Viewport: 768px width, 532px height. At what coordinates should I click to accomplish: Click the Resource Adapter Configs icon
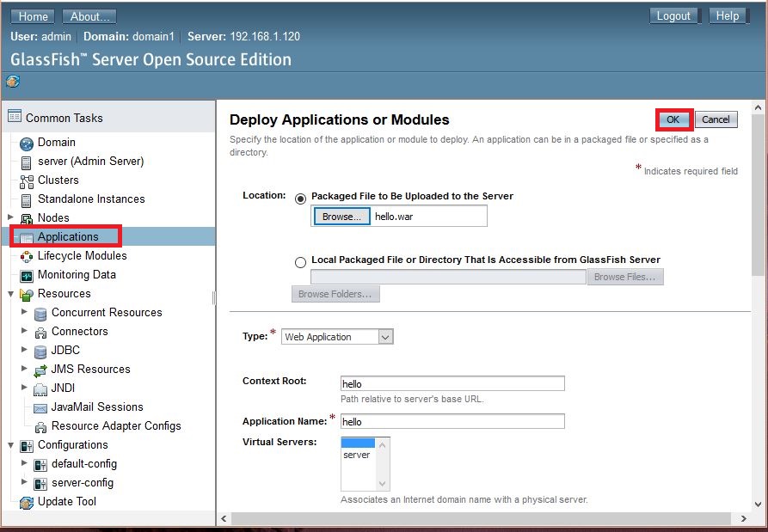[x=40, y=427]
